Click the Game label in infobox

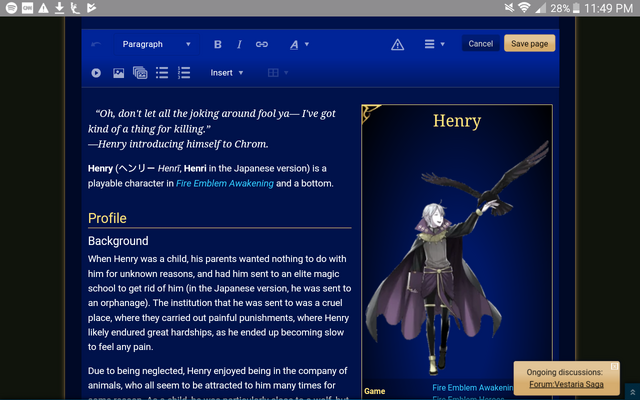pyautogui.click(x=374, y=391)
